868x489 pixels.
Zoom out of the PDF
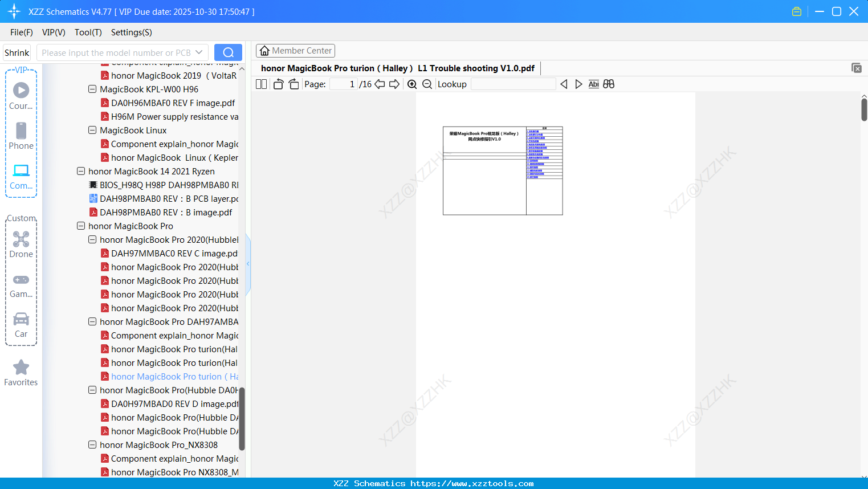click(427, 84)
